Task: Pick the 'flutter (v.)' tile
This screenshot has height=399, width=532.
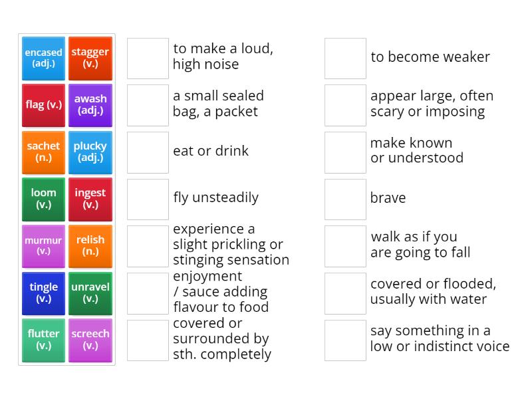Action: tap(43, 340)
